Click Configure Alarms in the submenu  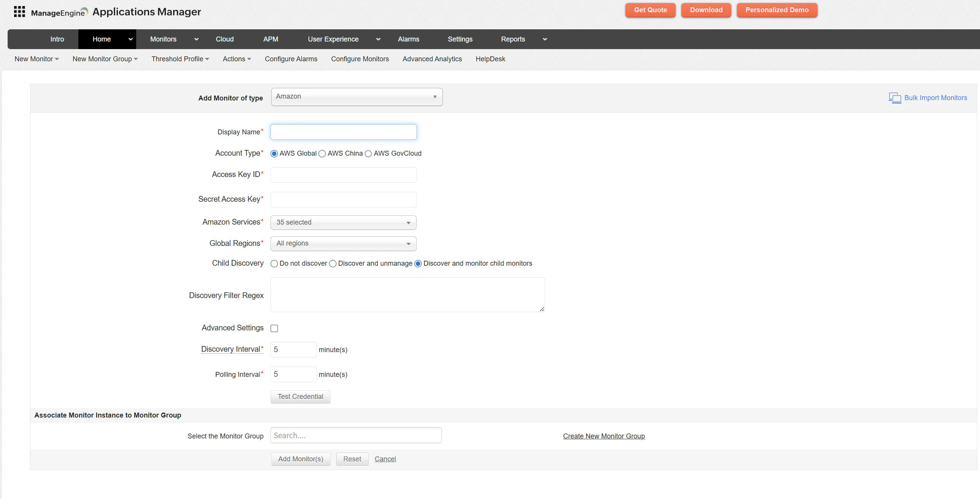[x=291, y=59]
